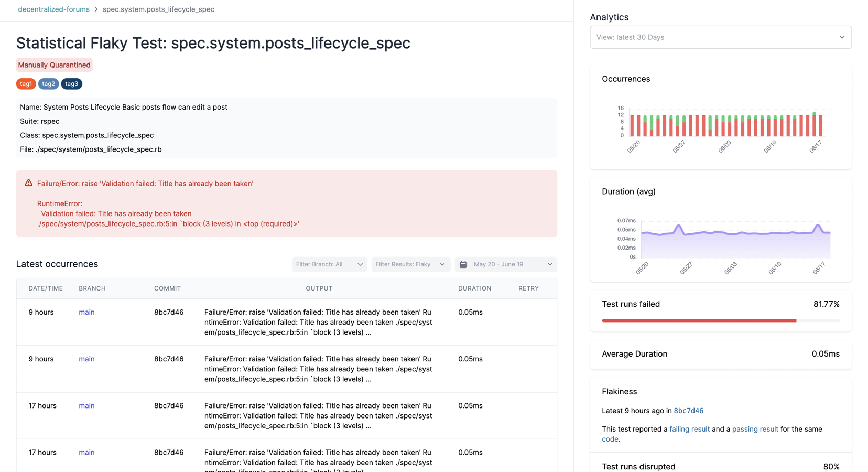This screenshot has width=868, height=472.
Task: Click the Manually Quarantined status badge
Action: point(54,65)
